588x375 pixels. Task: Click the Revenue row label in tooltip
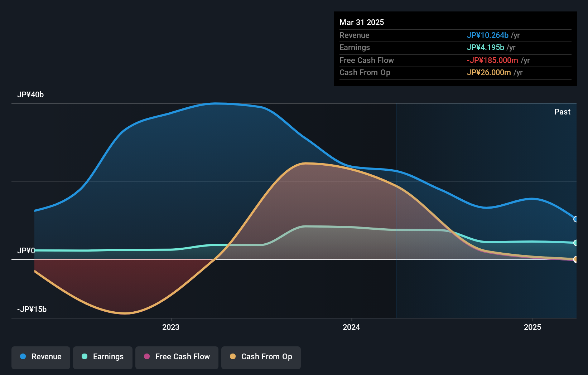coord(355,35)
